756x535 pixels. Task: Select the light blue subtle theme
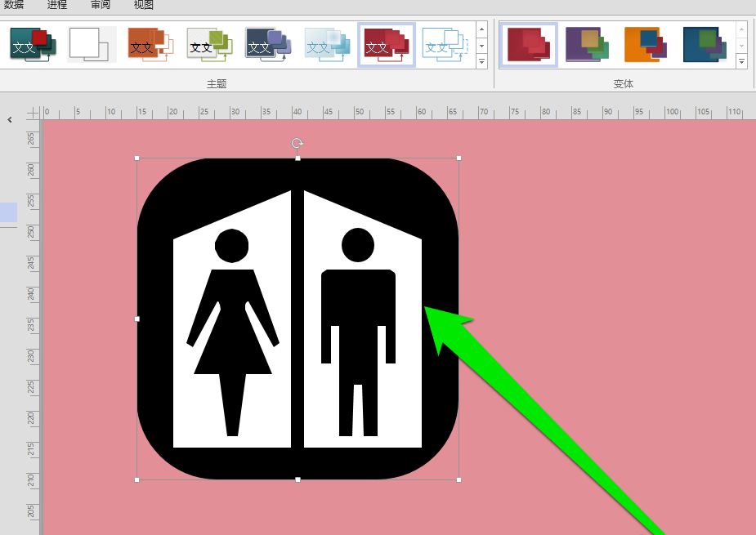(326, 45)
